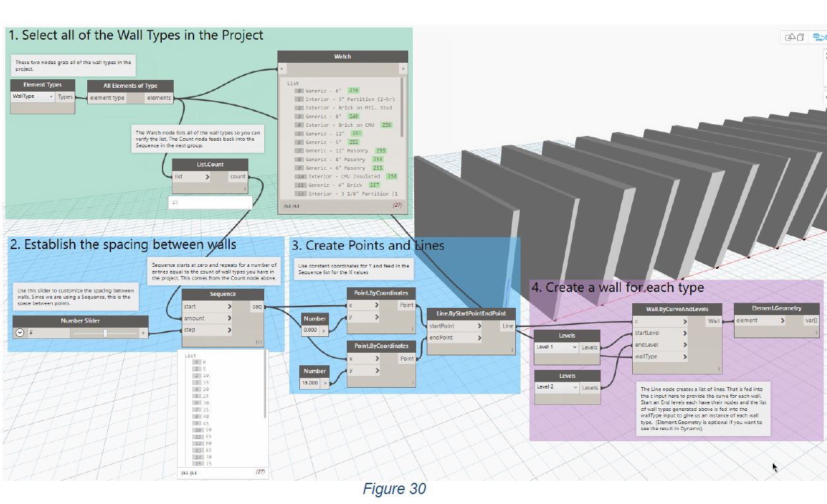Click the List.Count list input port arrow
The height and width of the screenshot is (504, 827).
(x=207, y=176)
